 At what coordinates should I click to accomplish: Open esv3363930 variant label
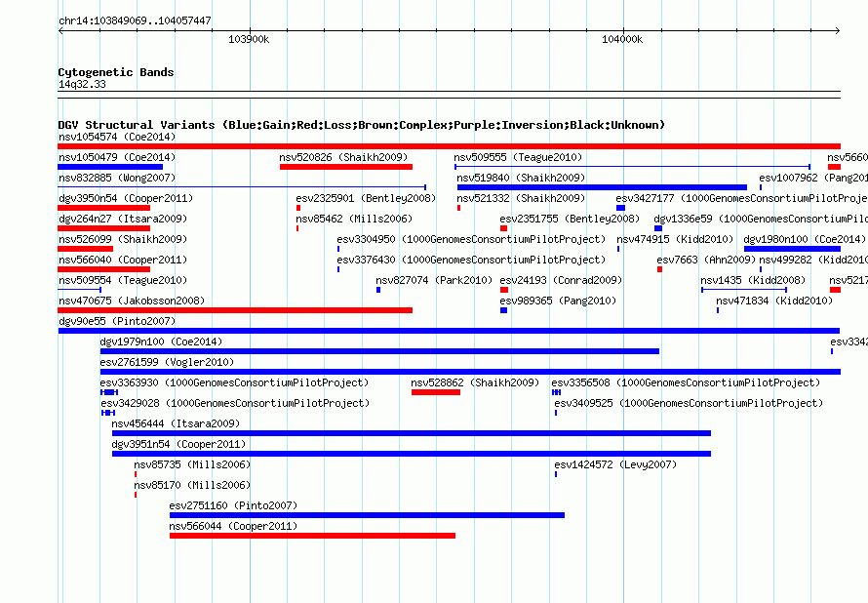pos(234,382)
